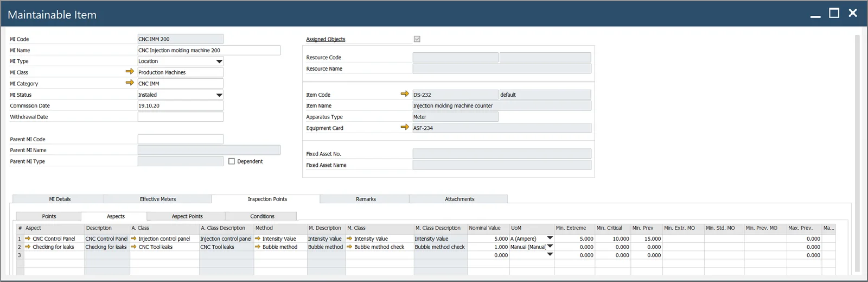Click the Aspect column header

click(54, 228)
